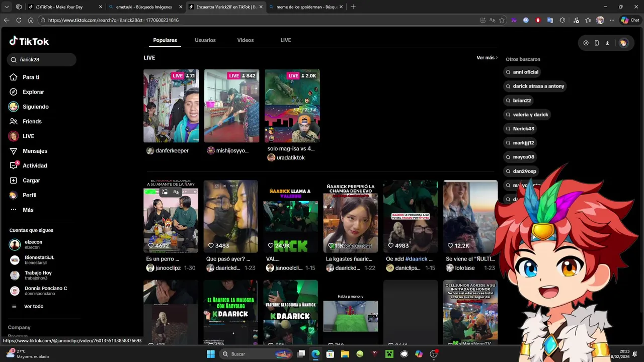Click the TikTok search field ñarick28
This screenshot has width=644, height=362.
42,59
